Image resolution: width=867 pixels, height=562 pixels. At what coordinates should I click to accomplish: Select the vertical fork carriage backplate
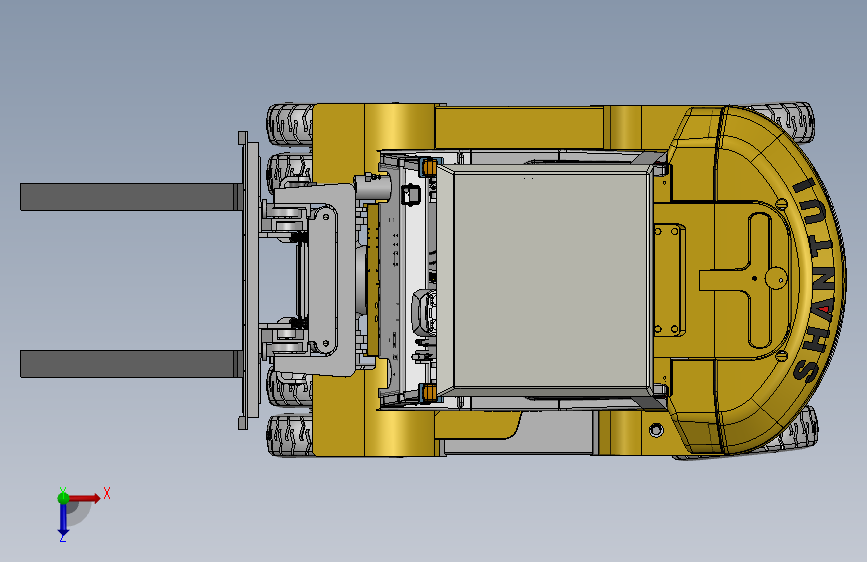(250, 280)
